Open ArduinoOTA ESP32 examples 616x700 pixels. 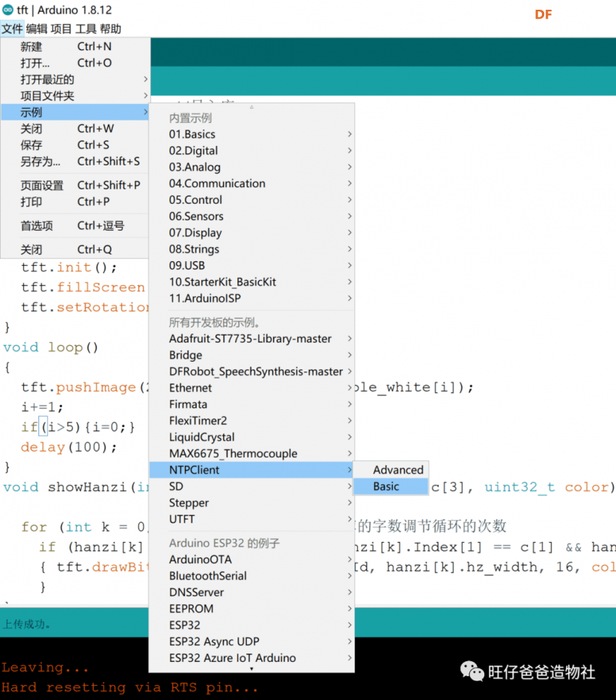pyautogui.click(x=251, y=559)
